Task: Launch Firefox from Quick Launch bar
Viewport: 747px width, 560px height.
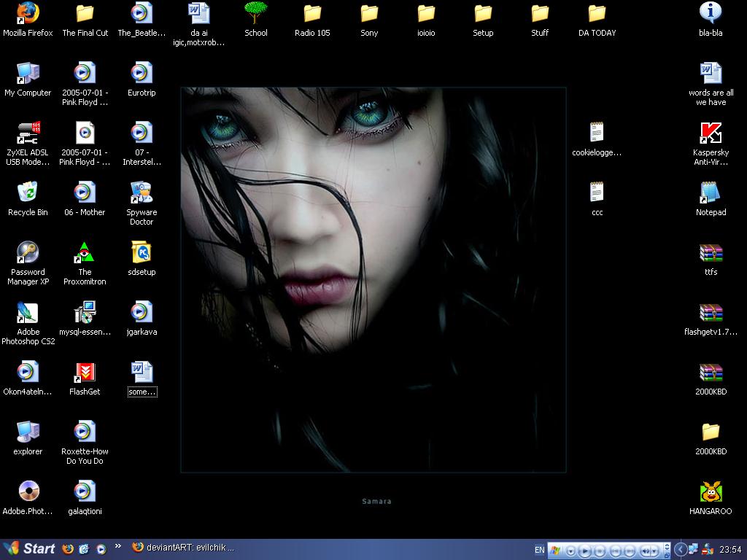Action: point(68,549)
